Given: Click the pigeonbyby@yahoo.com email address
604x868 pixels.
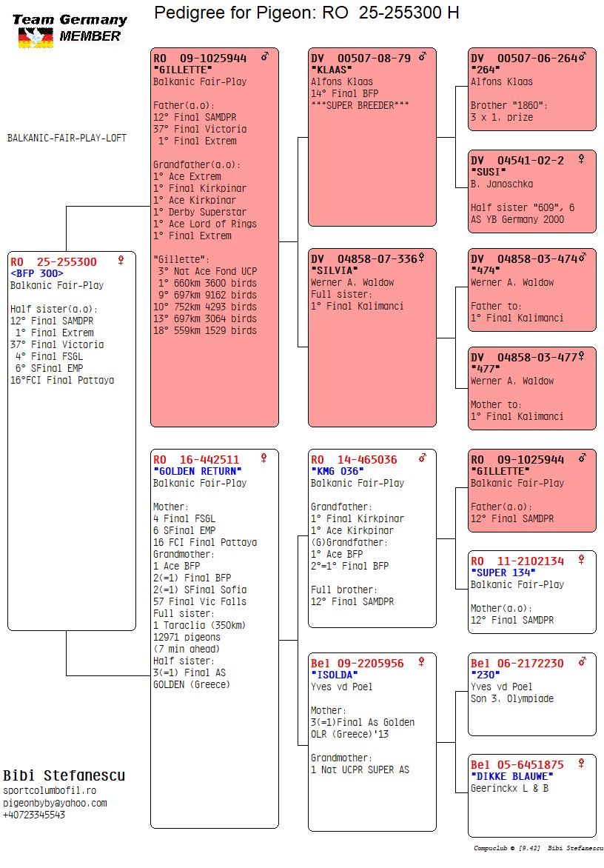Looking at the screenshot, I should tap(55, 803).
